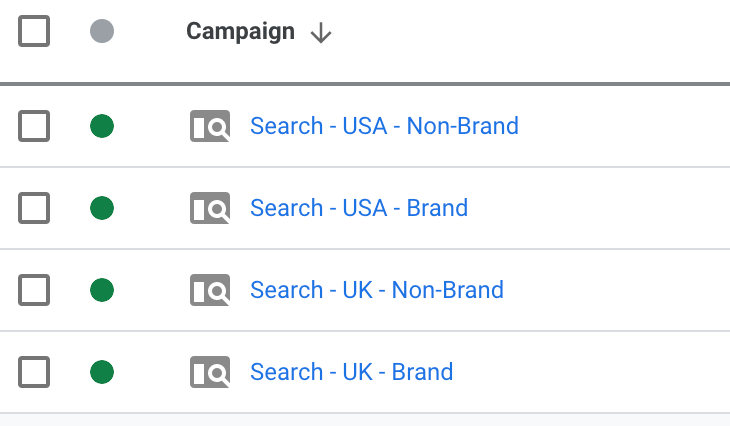Screen dimensions: 730x426
Task: Open the Search - USA - Brand campaign
Action: coord(359,208)
